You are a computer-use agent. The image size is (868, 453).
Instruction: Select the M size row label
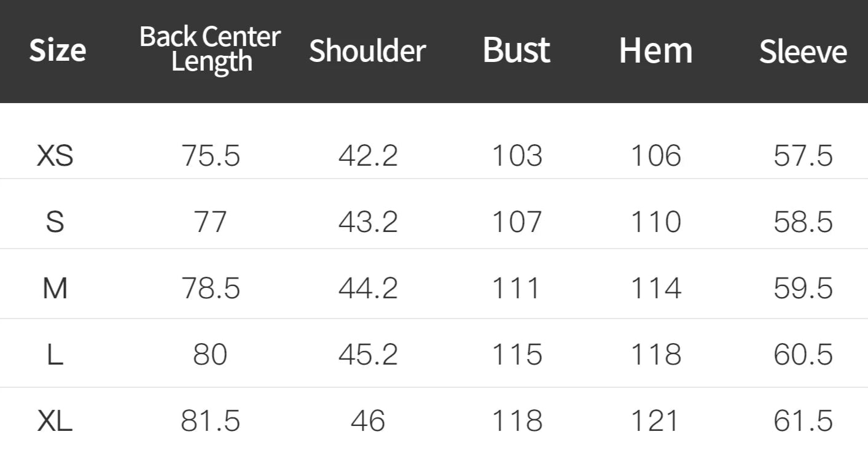(55, 288)
